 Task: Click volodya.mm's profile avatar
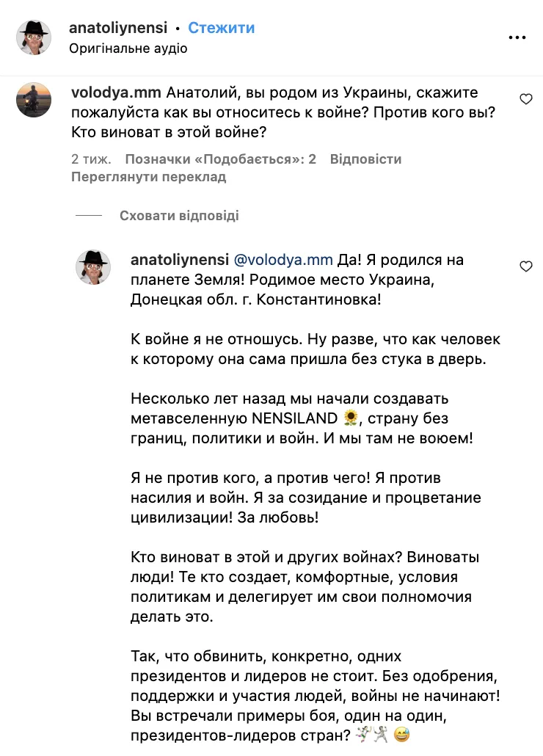pyautogui.click(x=35, y=100)
